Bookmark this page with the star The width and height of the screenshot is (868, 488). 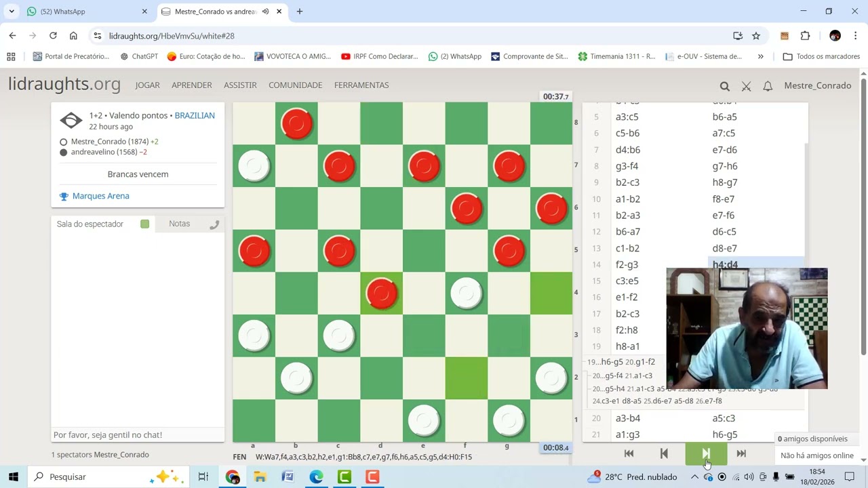click(x=756, y=36)
